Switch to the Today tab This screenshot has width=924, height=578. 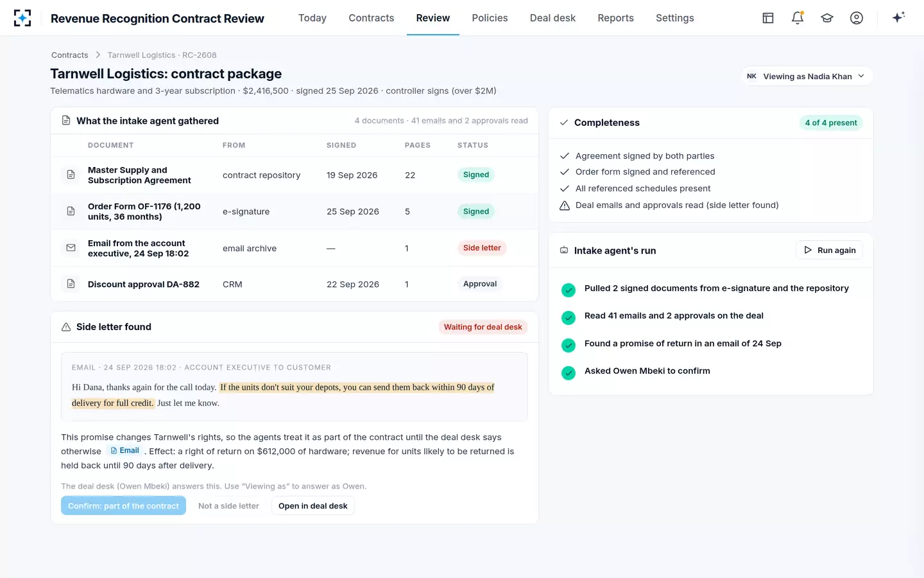[312, 18]
